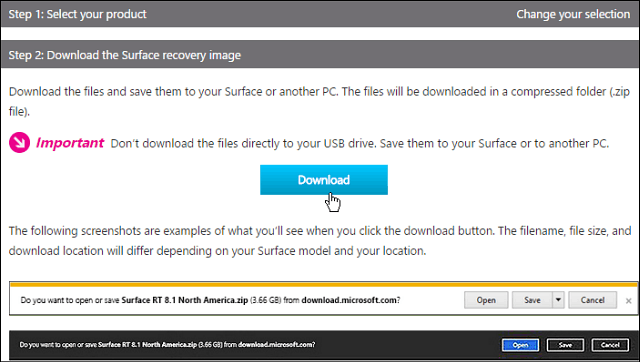Click the compressed folder instructions paragraph
Viewport: 640px width, 362px height.
point(320,101)
